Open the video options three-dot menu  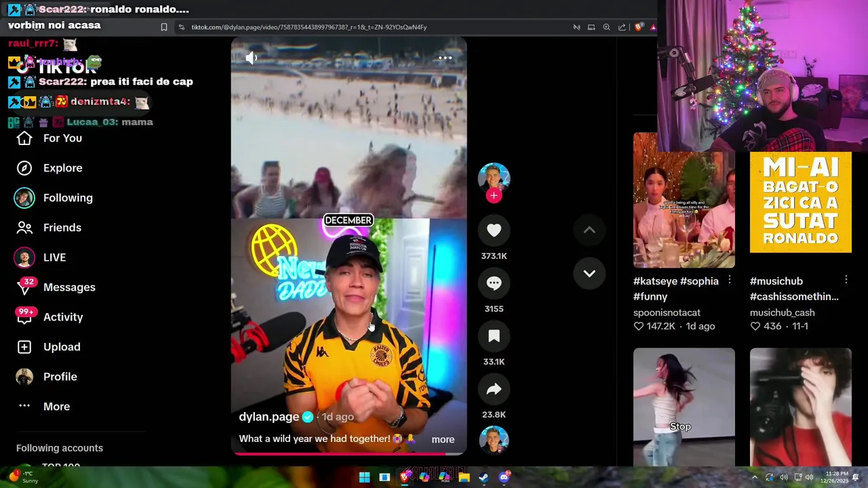tap(446, 58)
